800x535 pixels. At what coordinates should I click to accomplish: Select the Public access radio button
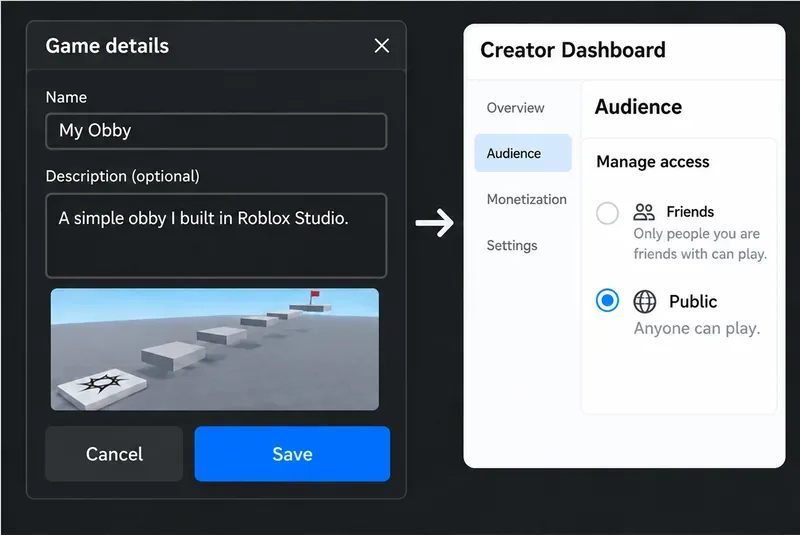coord(607,300)
